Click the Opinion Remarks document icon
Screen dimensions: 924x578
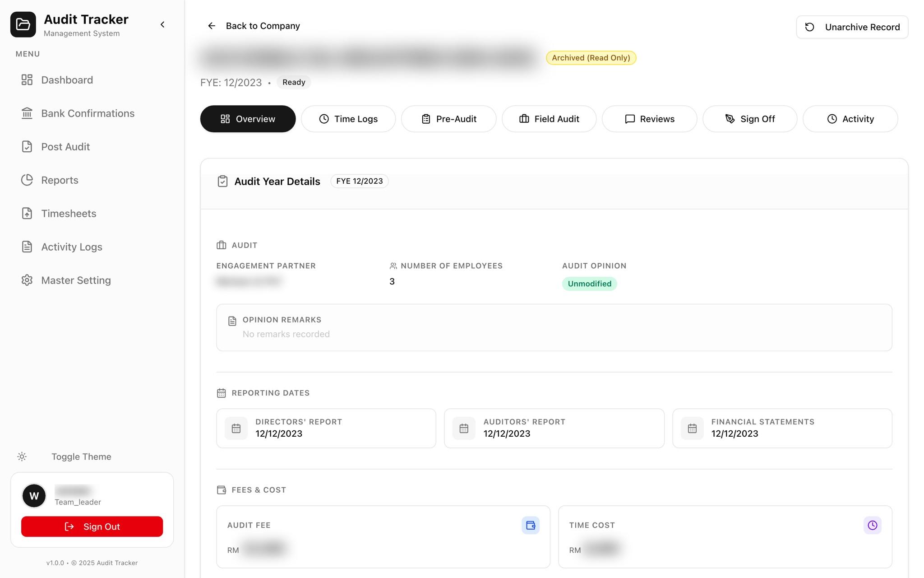tap(232, 321)
